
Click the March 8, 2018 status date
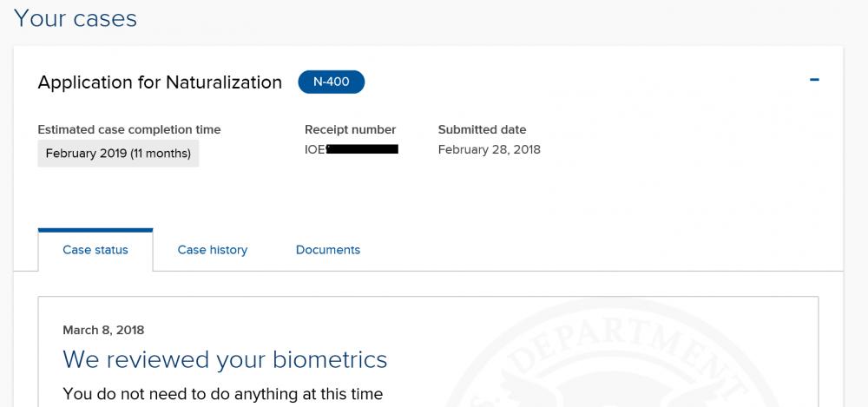click(x=103, y=331)
